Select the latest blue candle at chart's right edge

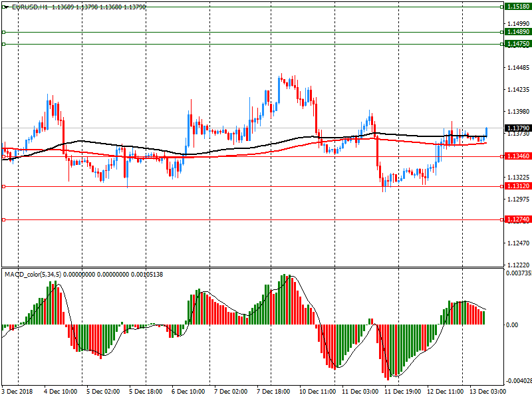click(x=487, y=132)
